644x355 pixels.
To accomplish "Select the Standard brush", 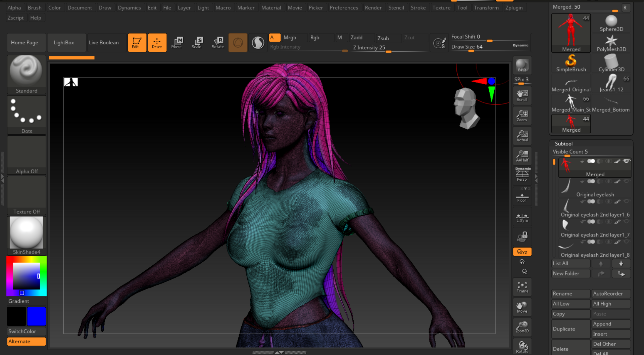I will pyautogui.click(x=26, y=72).
